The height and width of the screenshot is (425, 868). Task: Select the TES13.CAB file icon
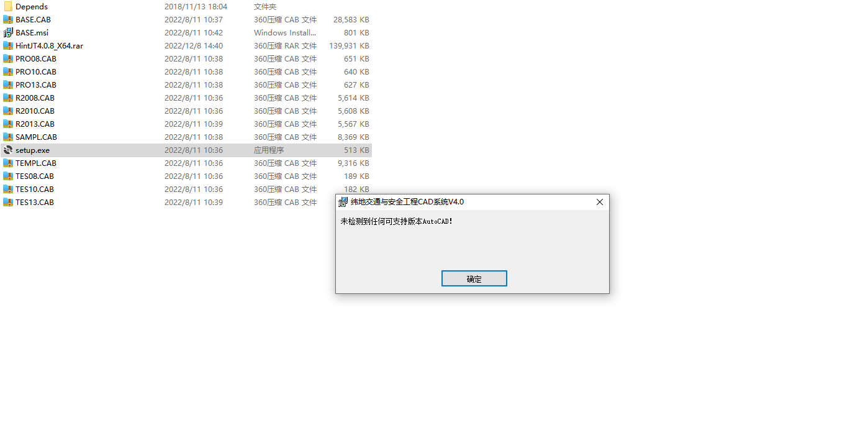click(x=8, y=202)
